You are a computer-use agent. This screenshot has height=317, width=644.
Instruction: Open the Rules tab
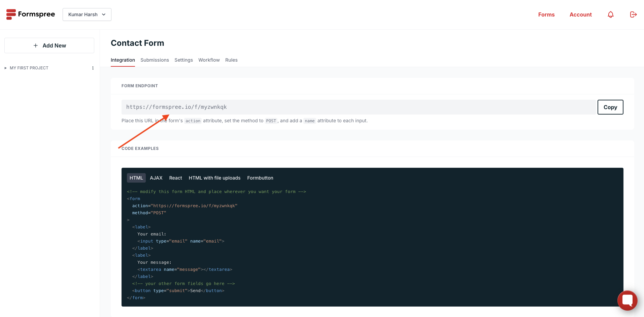click(x=231, y=60)
